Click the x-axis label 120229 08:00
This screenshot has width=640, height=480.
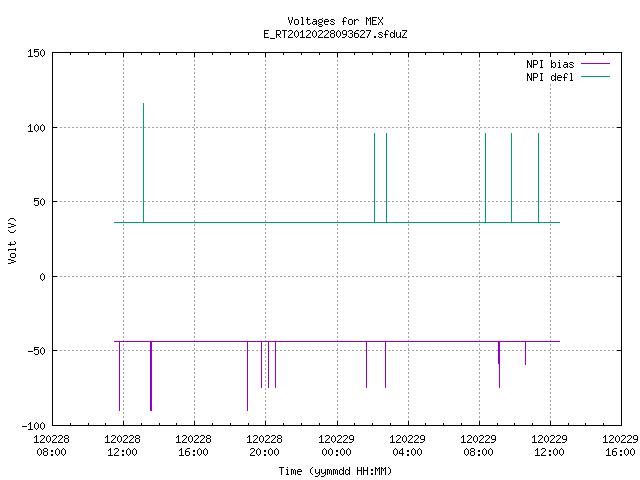478,446
